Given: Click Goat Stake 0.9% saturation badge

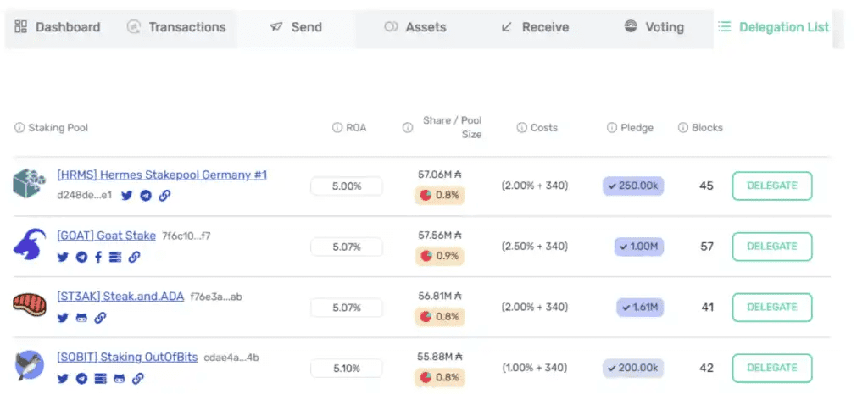Looking at the screenshot, I should pyautogui.click(x=439, y=256).
